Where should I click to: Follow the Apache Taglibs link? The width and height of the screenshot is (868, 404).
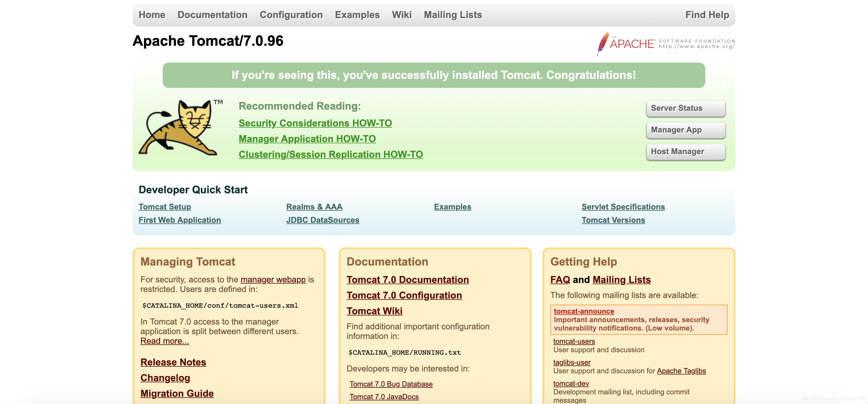(681, 371)
